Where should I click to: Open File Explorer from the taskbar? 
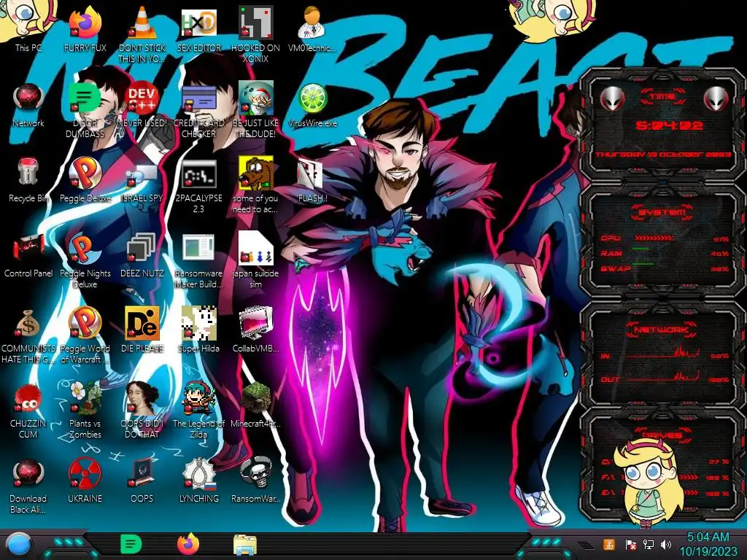[x=245, y=545]
